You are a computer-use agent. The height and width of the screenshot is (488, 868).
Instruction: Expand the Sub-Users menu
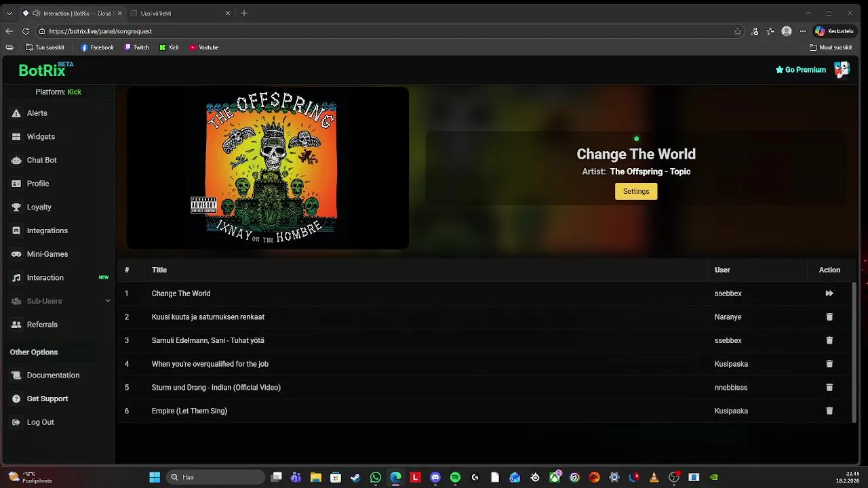click(61, 301)
